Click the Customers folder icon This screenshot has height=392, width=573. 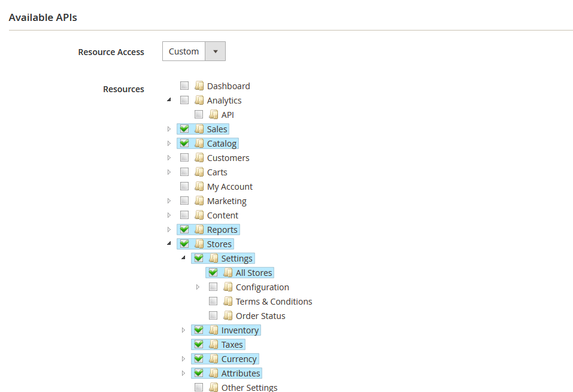point(199,157)
